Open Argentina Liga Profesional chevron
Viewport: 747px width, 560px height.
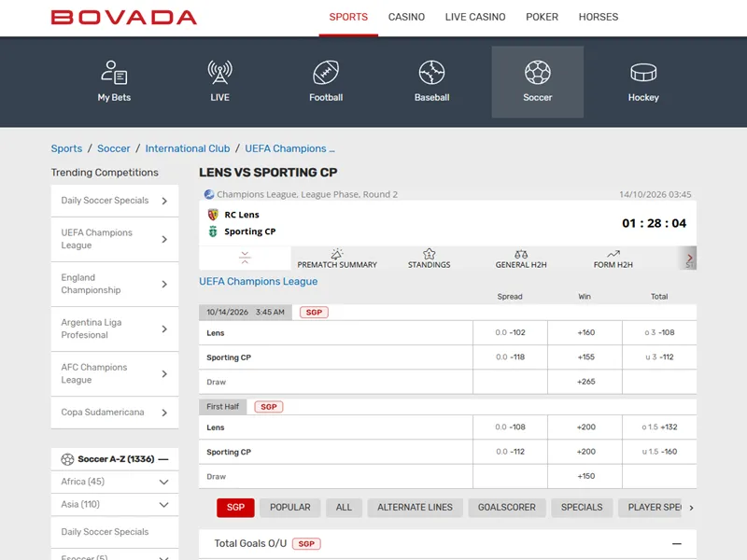[x=164, y=329]
